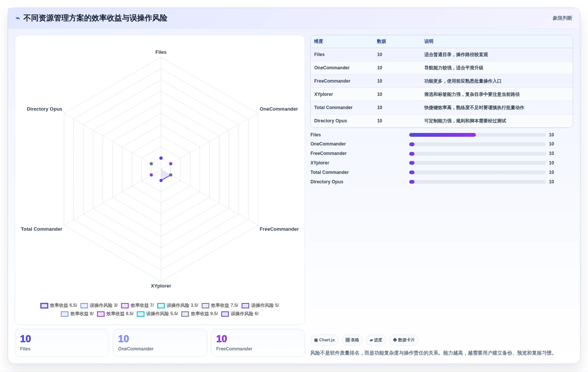Viewport: 588px width, 372px height.
Task: Click the Files progress bar
Action: tap(477, 135)
